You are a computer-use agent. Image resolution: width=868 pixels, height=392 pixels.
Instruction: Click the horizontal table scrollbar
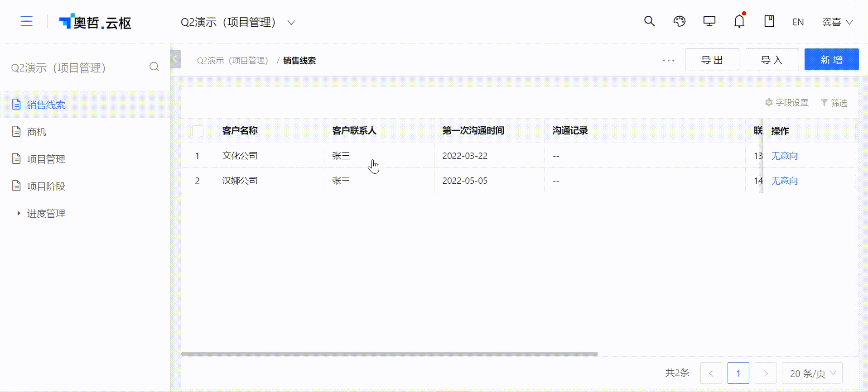(390, 354)
